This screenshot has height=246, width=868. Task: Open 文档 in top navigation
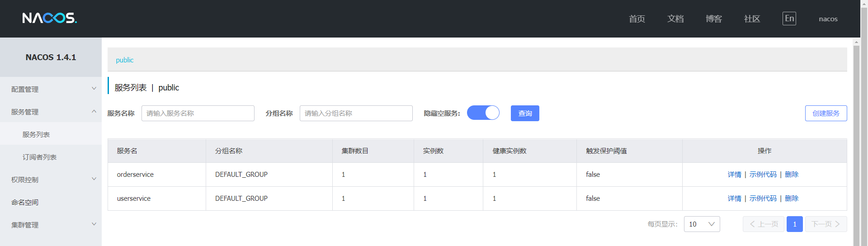[675, 19]
